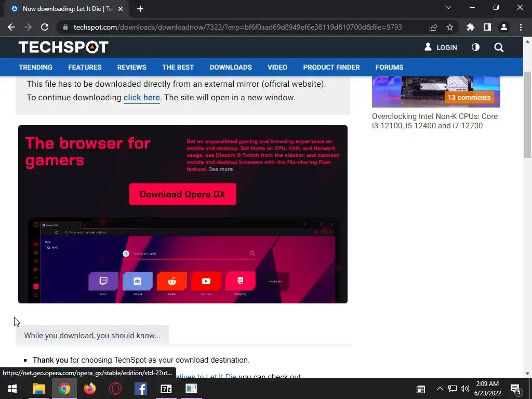The height and width of the screenshot is (399, 532).
Task: Visit the FORUMS section
Action: point(390,67)
